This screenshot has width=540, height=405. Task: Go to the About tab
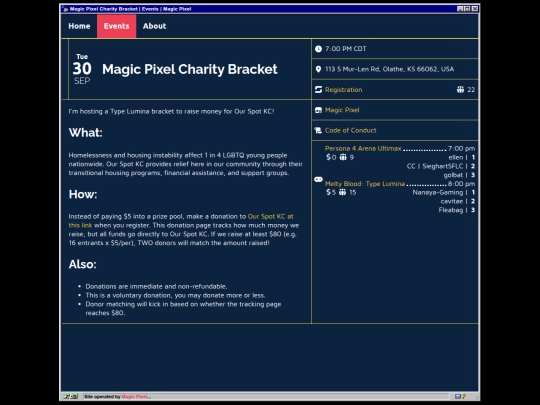point(154,26)
